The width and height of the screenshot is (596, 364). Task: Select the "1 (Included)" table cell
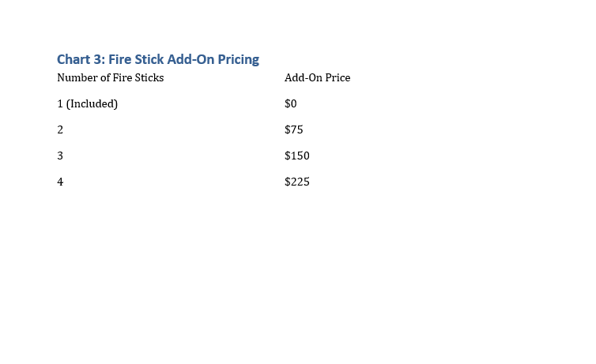(87, 103)
